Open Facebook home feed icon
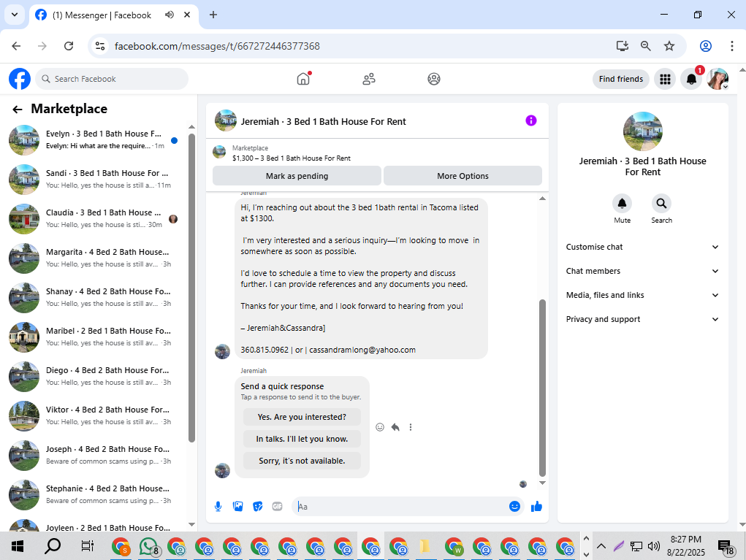 point(303,79)
